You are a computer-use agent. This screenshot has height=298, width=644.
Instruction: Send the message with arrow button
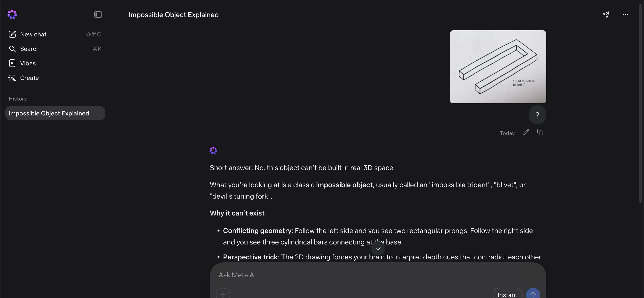tap(533, 294)
